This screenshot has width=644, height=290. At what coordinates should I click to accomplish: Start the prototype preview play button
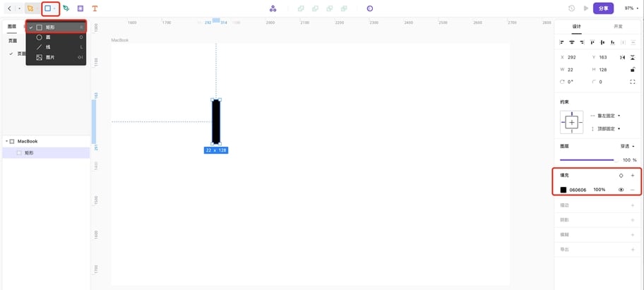[x=586, y=8]
